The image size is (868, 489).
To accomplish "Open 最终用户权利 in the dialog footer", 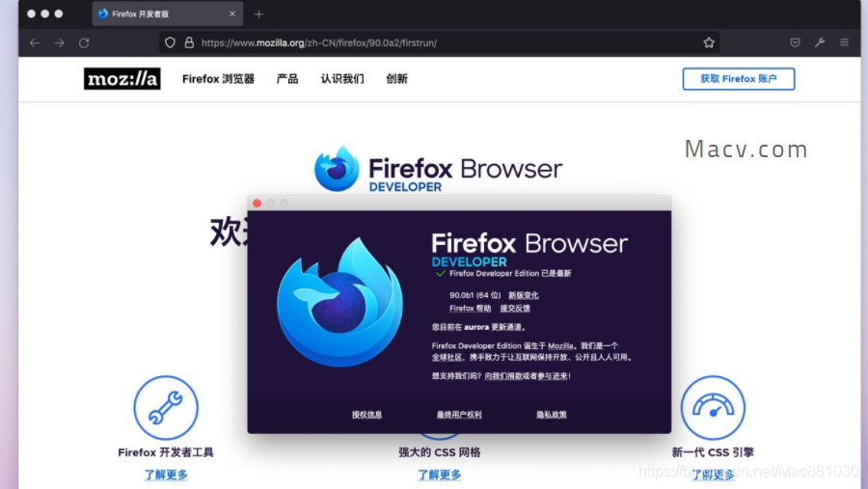I will click(459, 414).
